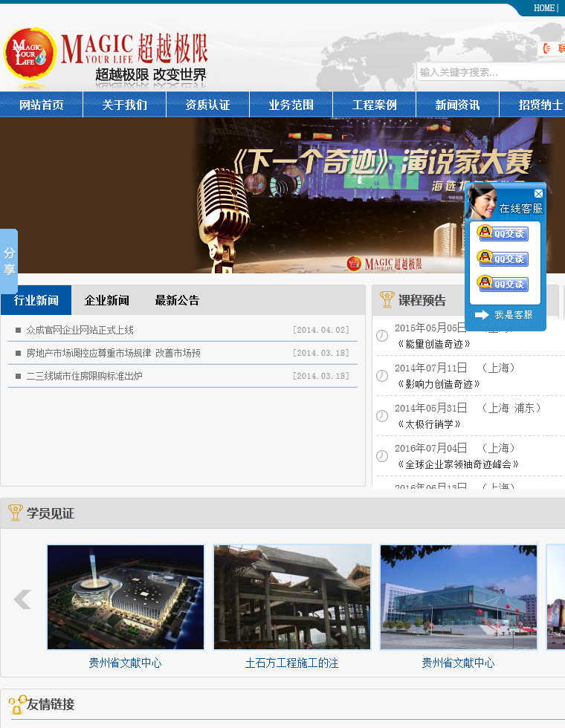The width and height of the screenshot is (565, 728).
Task: Open 关于我们 navigation item
Action: (x=125, y=105)
